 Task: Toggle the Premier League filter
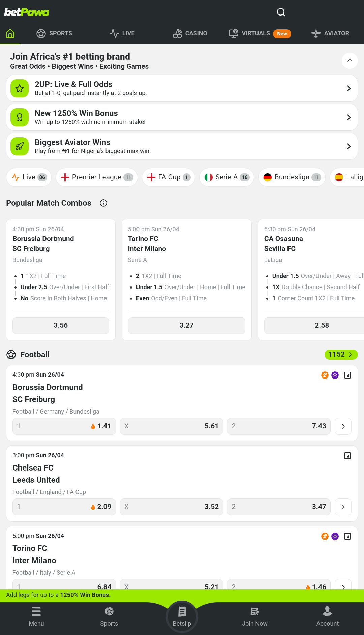point(96,177)
